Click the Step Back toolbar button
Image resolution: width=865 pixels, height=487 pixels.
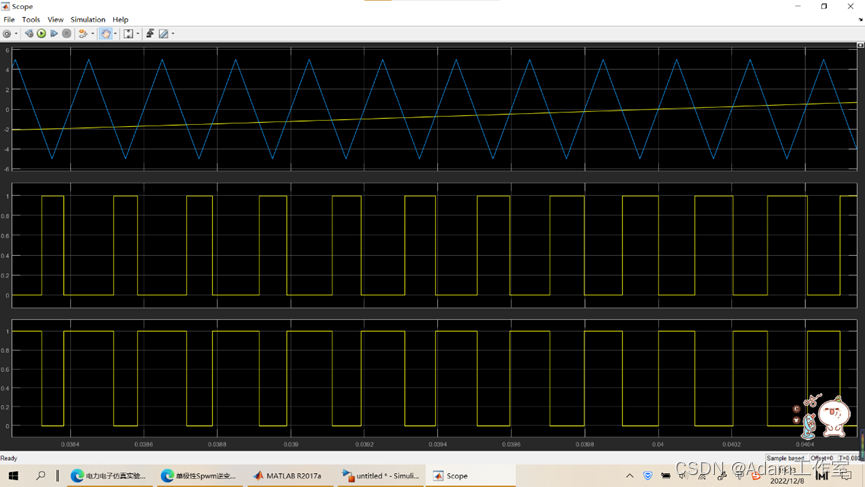(29, 34)
